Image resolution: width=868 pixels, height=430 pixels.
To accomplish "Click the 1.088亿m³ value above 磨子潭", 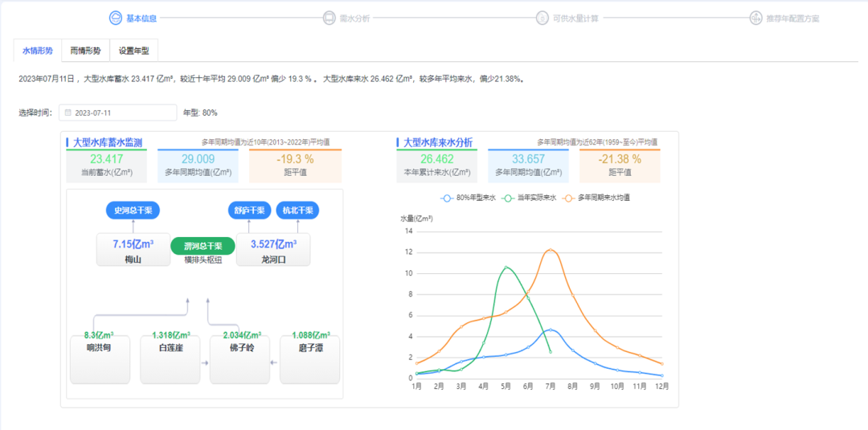I will 311,335.
